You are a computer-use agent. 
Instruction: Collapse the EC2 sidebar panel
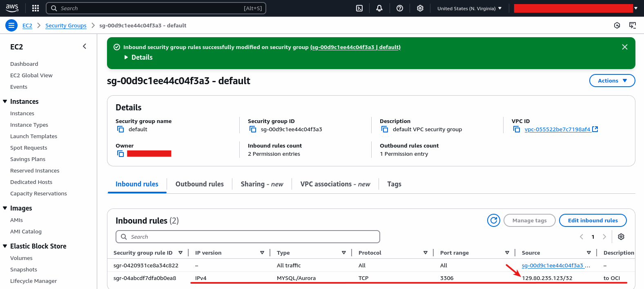coord(85,47)
